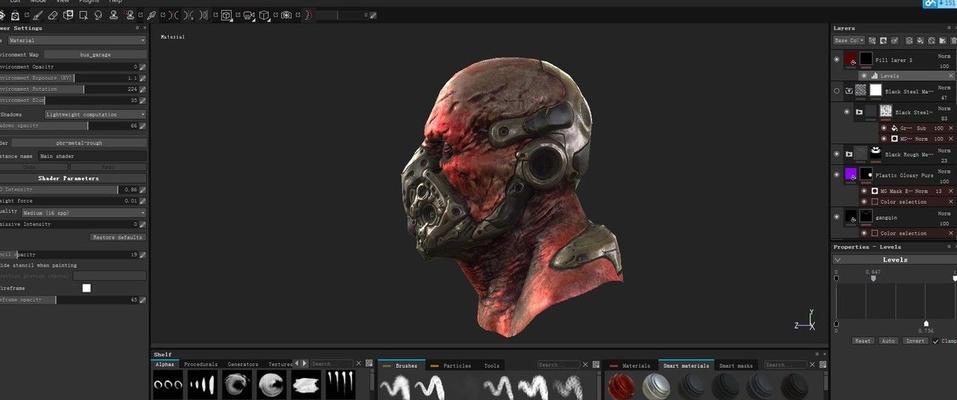The image size is (957, 400).
Task: Click the pbr-metal-rough shader button
Action: (x=79, y=143)
